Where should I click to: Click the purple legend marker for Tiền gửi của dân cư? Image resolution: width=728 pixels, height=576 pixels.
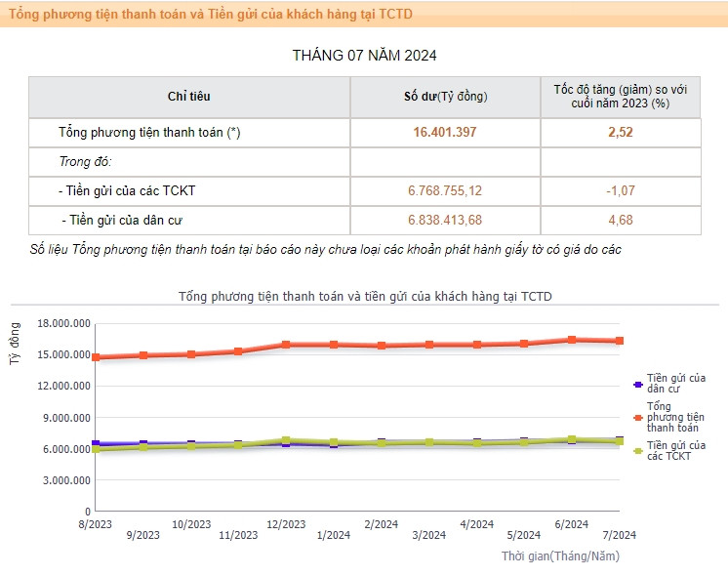click(x=637, y=384)
